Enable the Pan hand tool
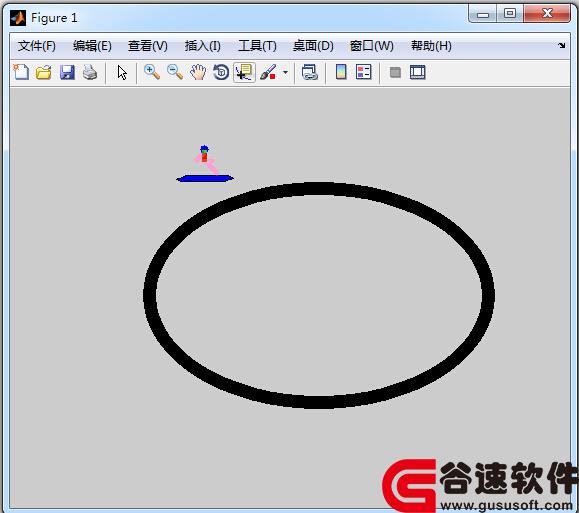This screenshot has height=513, width=579. [x=198, y=72]
